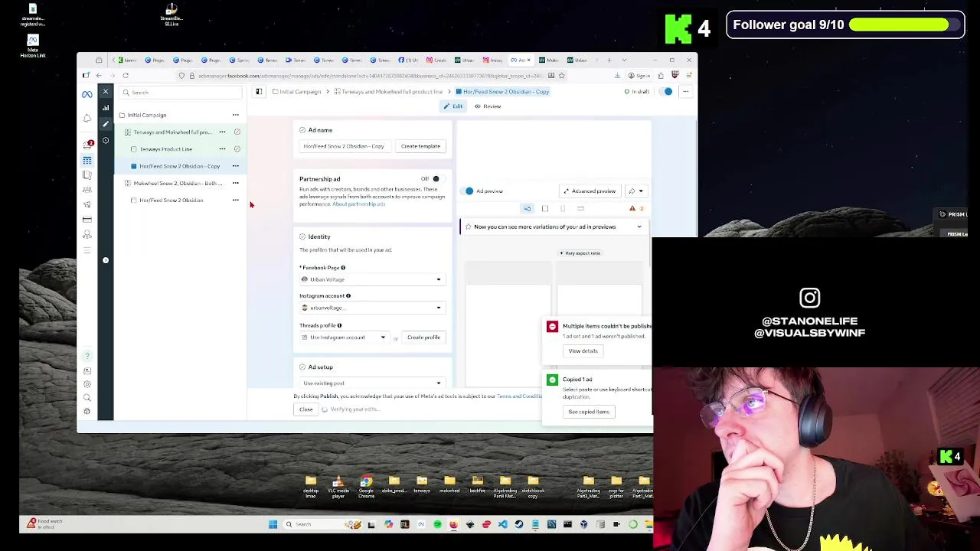Open the Threads profile dropdown

pos(344,337)
